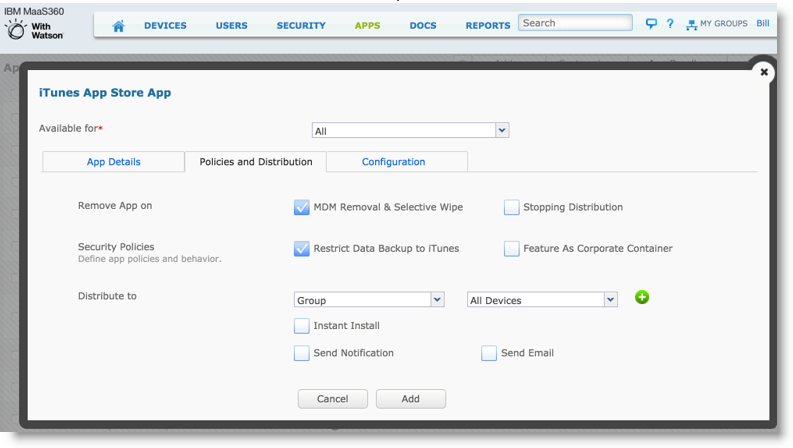Open the All Devices dropdown

[542, 300]
